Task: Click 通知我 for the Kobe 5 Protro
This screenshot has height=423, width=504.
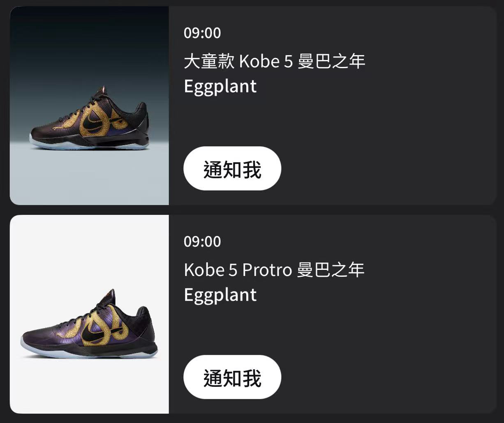Action: (x=232, y=377)
